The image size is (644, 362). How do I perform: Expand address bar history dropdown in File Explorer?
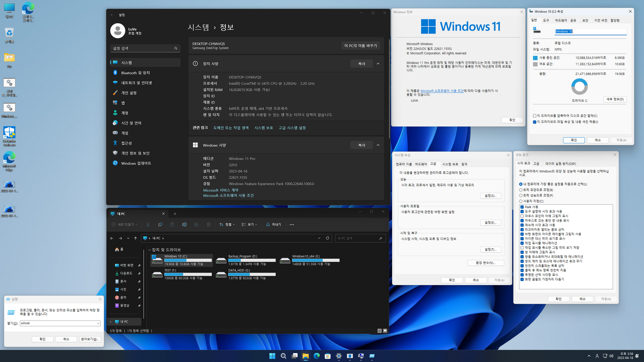[x=319, y=238]
